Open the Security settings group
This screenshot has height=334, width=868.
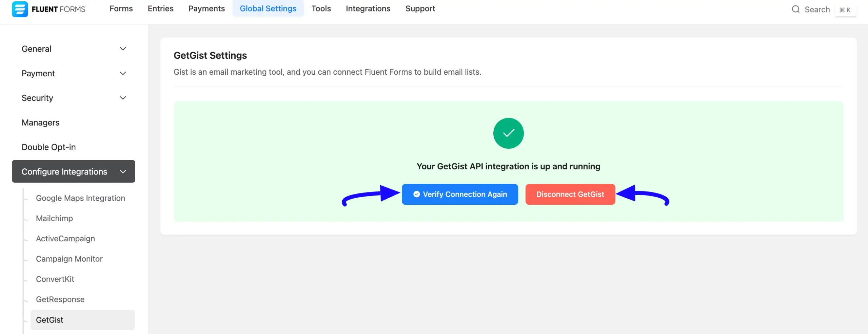74,98
